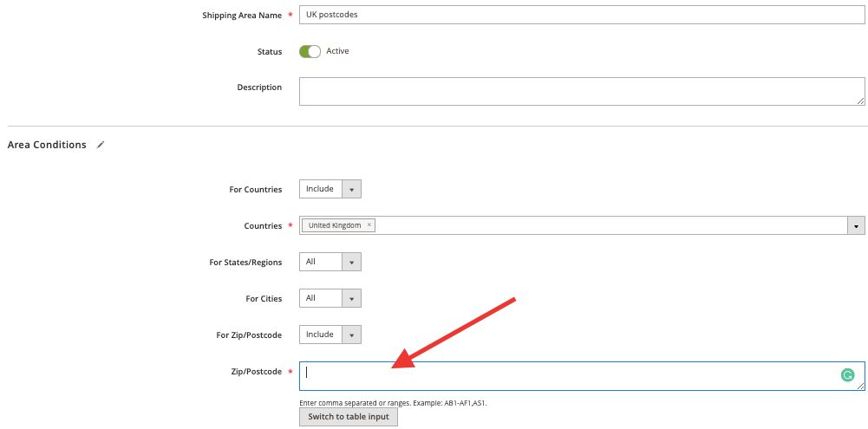Viewport: 868px width, 429px height.
Task: Click into the Description text area
Action: pyautogui.click(x=583, y=91)
